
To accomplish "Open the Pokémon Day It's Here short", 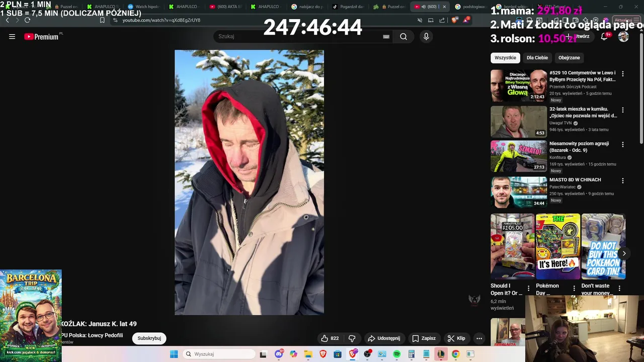I will coord(558,246).
